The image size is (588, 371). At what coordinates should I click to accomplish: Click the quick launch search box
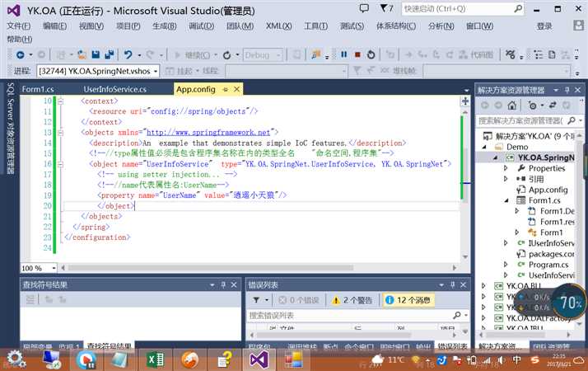coord(462,8)
